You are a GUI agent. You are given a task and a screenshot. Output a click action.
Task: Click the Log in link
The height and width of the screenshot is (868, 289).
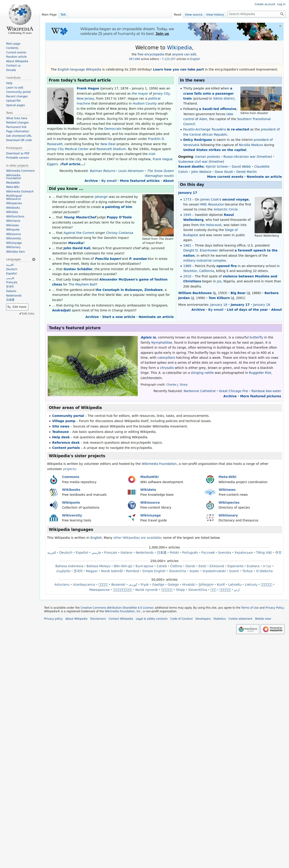[281, 4]
